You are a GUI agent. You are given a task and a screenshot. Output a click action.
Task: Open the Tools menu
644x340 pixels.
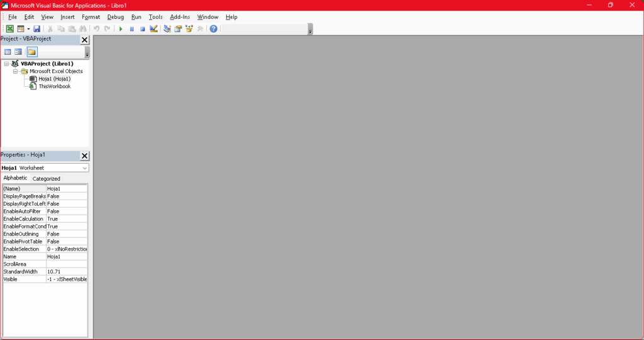(x=155, y=17)
